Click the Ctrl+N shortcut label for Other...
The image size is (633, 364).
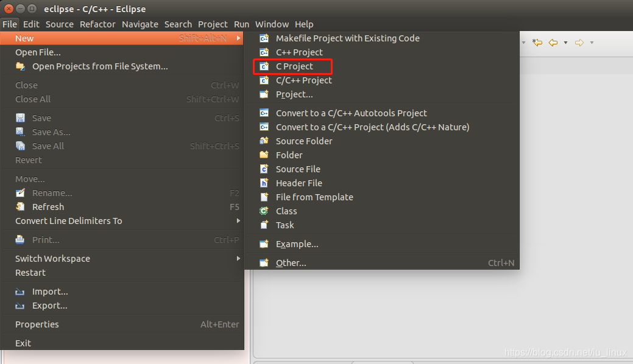(x=501, y=263)
